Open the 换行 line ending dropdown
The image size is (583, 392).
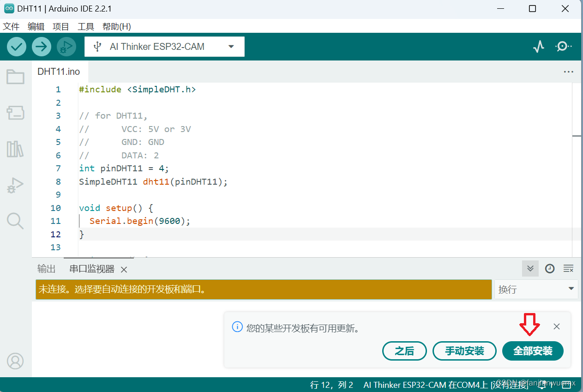click(536, 289)
